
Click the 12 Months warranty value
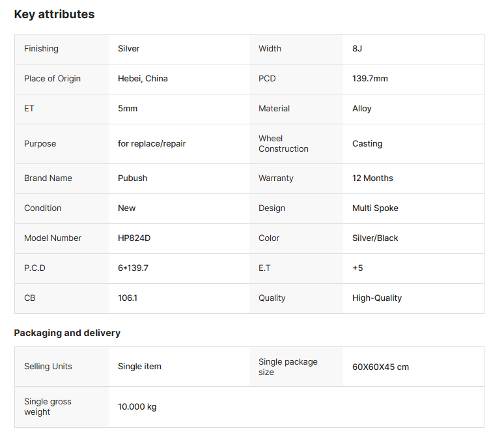[x=372, y=178]
